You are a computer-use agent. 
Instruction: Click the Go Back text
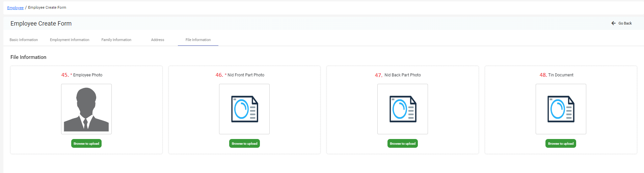click(x=625, y=23)
